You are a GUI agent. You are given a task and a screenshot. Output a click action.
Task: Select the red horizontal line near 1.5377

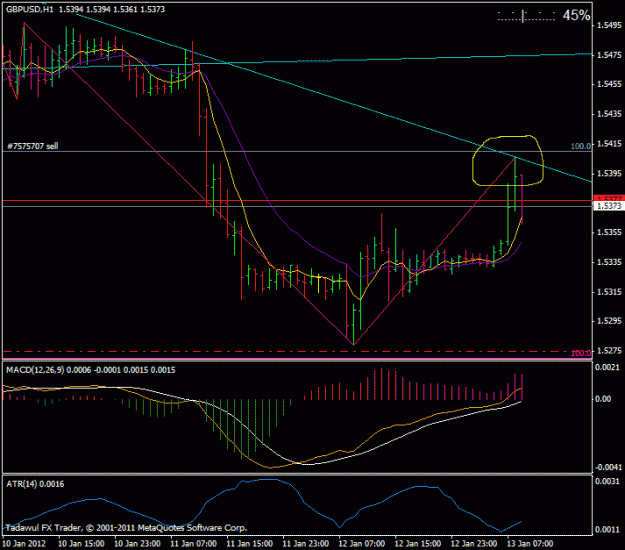295,200
